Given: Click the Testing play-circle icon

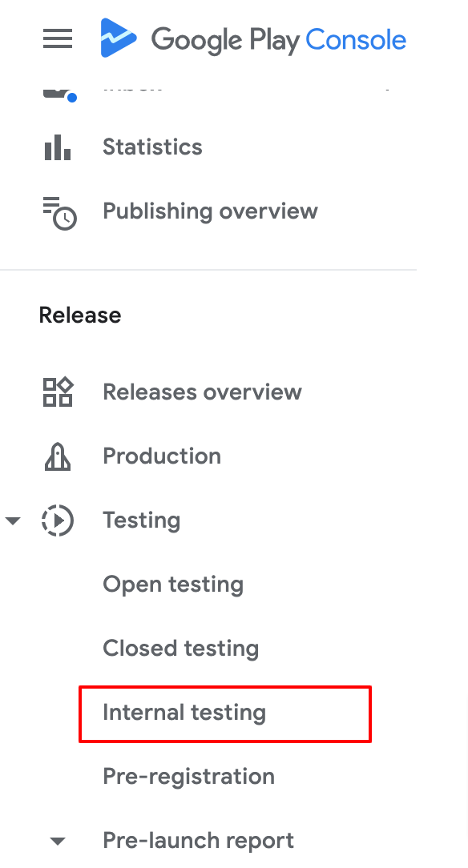Looking at the screenshot, I should 57,520.
